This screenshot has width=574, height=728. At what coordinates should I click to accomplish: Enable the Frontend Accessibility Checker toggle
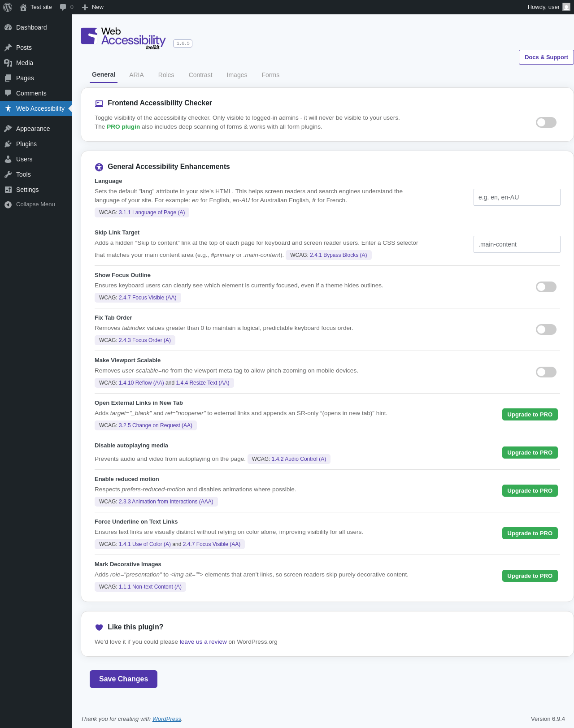[x=546, y=122]
